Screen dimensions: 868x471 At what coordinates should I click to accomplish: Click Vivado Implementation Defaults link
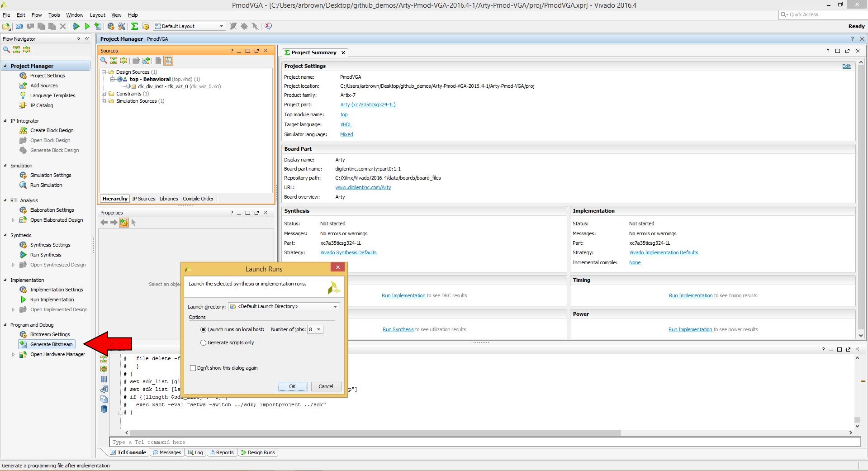pyautogui.click(x=664, y=252)
